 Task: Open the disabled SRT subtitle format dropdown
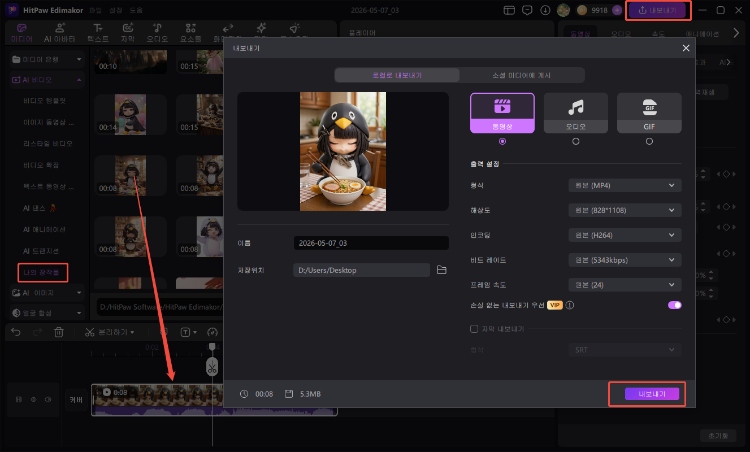(625, 350)
